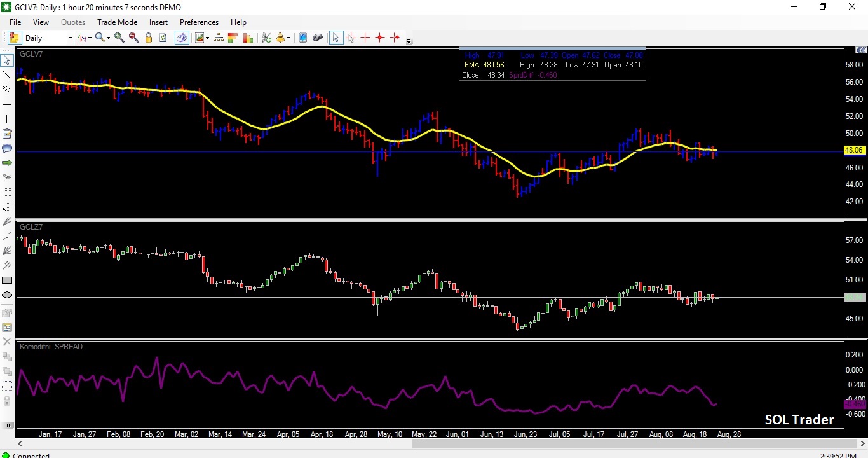Open the Preferences menu
This screenshot has width=868, height=458.
click(199, 22)
